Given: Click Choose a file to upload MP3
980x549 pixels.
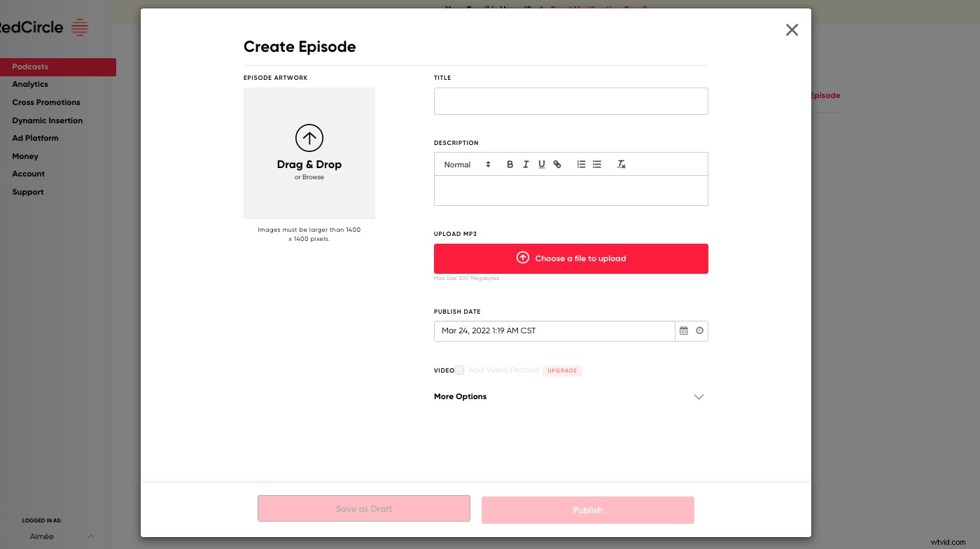Looking at the screenshot, I should [571, 258].
